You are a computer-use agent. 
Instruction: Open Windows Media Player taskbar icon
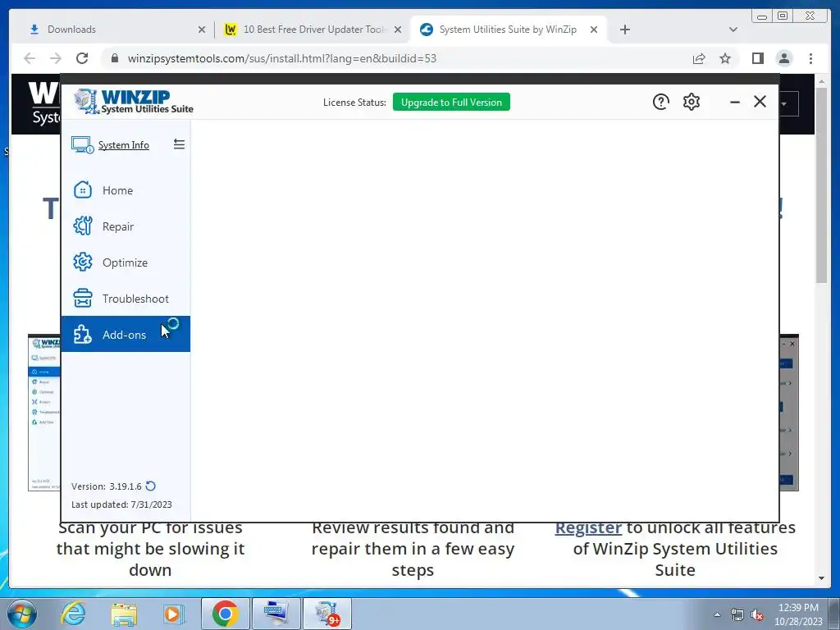[173, 614]
